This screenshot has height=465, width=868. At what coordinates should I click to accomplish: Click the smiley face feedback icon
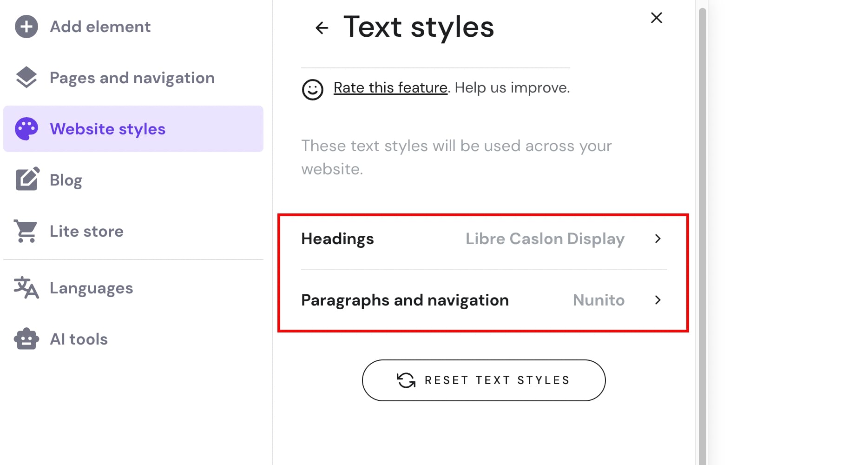coord(312,89)
